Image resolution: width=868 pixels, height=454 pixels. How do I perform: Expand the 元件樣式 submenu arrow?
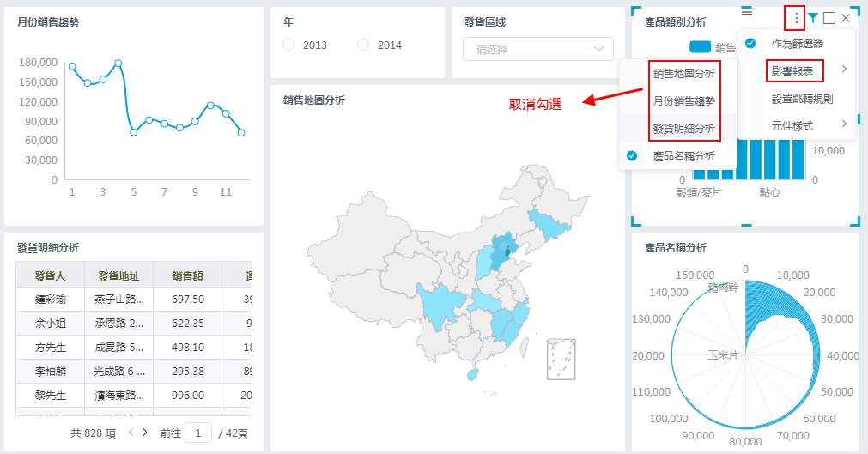(x=844, y=125)
